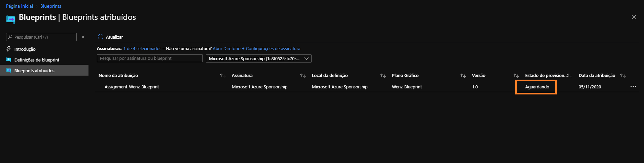
Task: Click the 'Data da atribuição' column header
Action: (597, 76)
